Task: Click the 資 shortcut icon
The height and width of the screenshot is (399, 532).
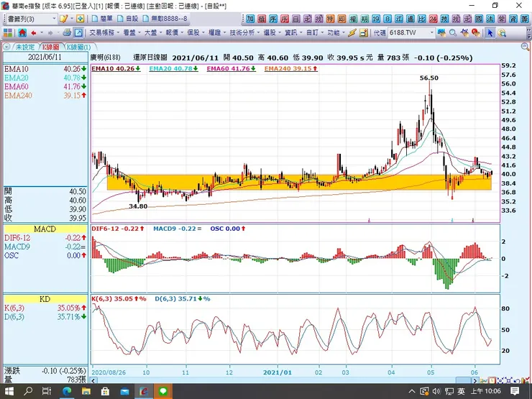Action: point(513,19)
